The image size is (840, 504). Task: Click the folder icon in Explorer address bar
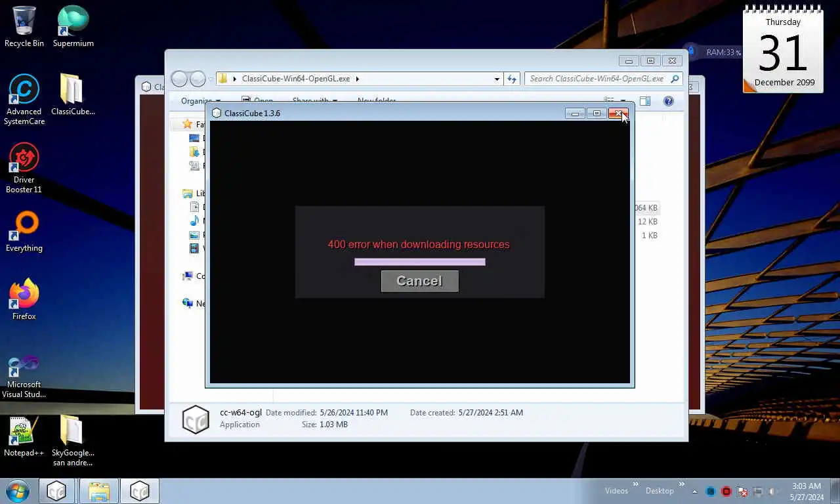(223, 78)
